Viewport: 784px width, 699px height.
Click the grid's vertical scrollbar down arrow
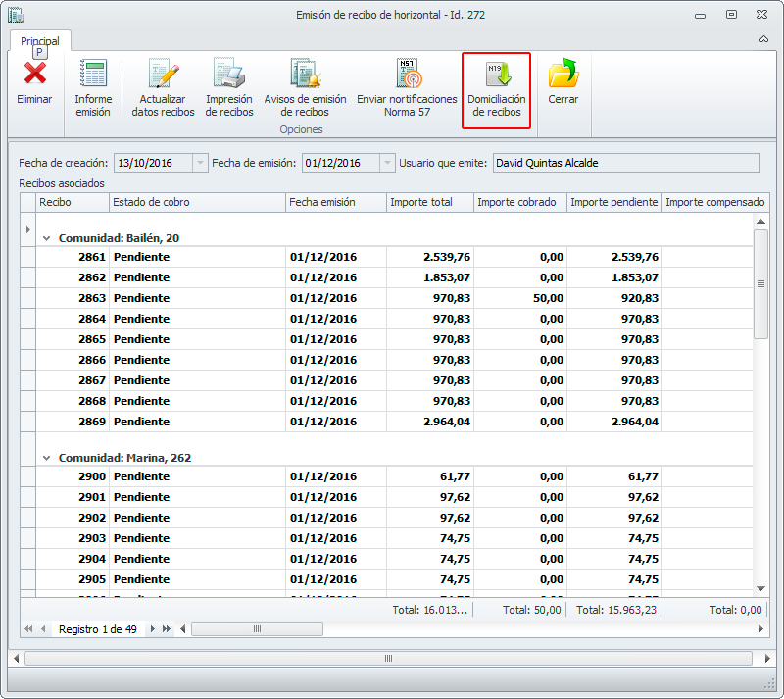click(760, 588)
